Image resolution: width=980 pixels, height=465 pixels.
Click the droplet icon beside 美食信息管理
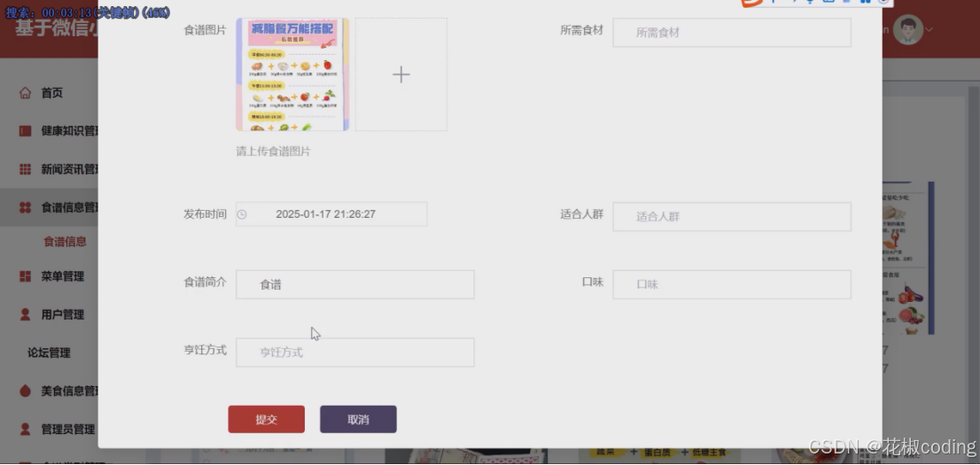coord(25,391)
